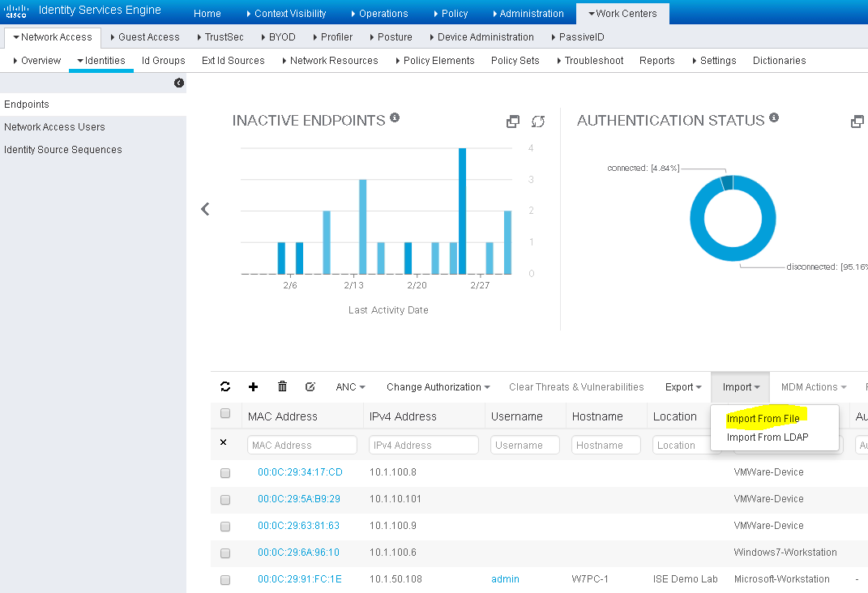868x593 pixels.
Task: Refresh the endpoints table
Action: [x=225, y=386]
